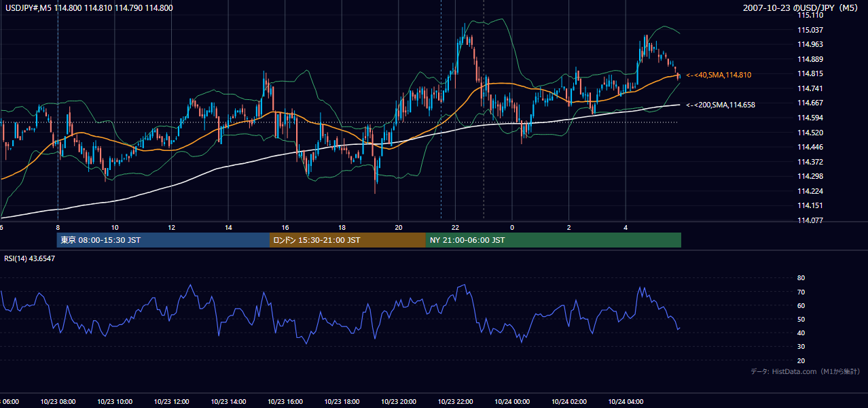Click hour label 18 on chart time axis
Screen dimensions: 868x408
click(x=342, y=227)
